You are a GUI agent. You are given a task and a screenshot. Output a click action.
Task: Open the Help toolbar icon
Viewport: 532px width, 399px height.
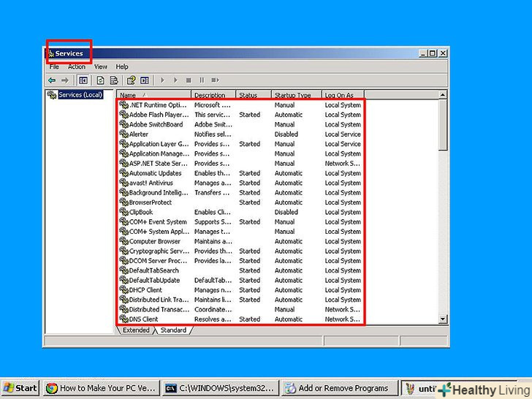pyautogui.click(x=132, y=80)
